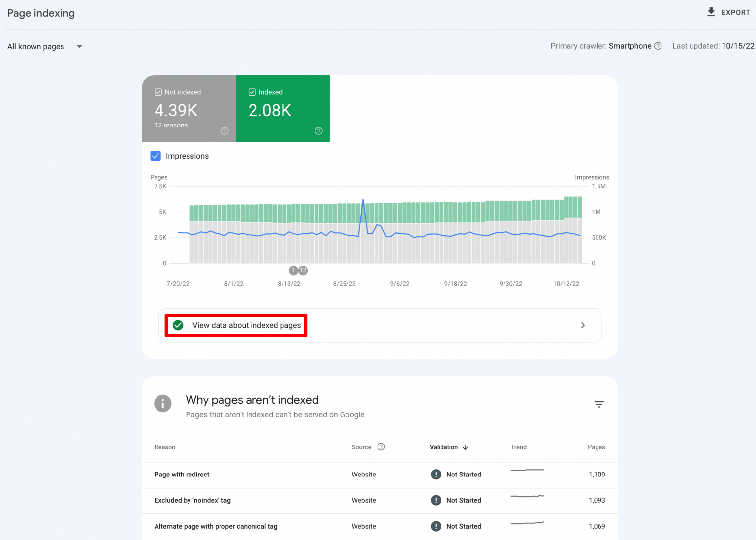
Task: Click the warning icon beside Page with redirect
Action: [x=436, y=474]
